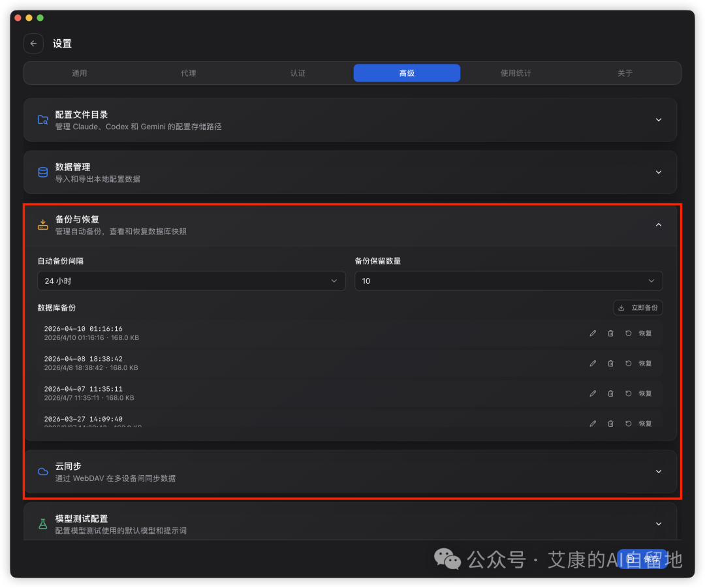Close the window with the red button
705x588 pixels.
[18, 18]
